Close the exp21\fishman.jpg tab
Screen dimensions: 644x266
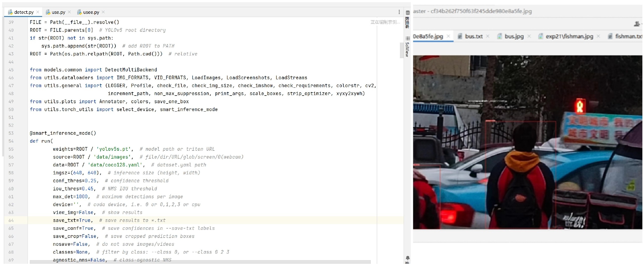pos(598,36)
